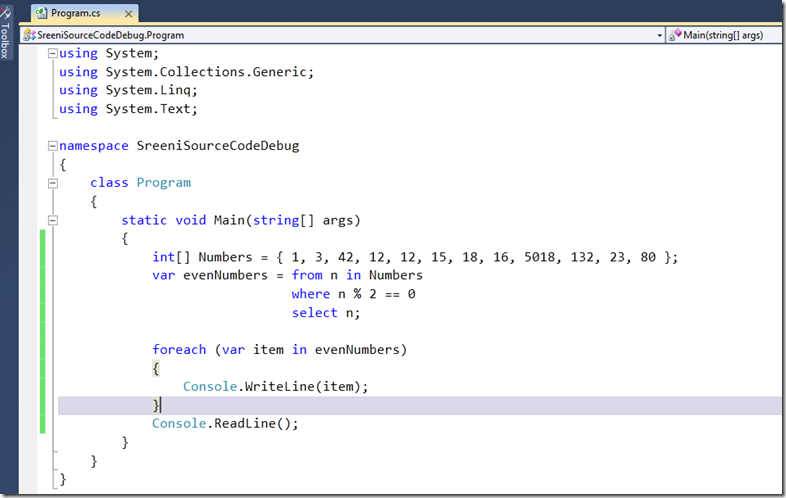Open the Main(string[] args) member dropdown
This screenshot has width=786, height=498.
click(724, 35)
